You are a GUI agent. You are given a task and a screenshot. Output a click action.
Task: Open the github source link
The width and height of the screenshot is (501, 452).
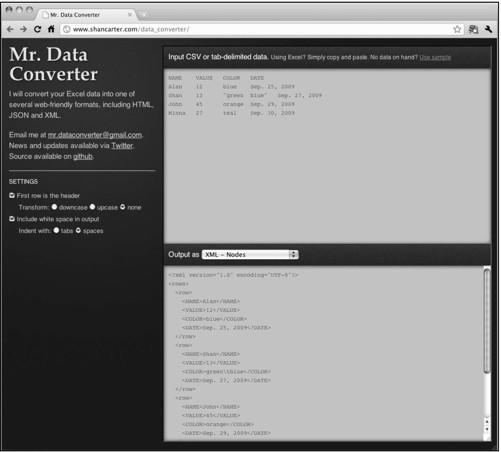coord(83,156)
